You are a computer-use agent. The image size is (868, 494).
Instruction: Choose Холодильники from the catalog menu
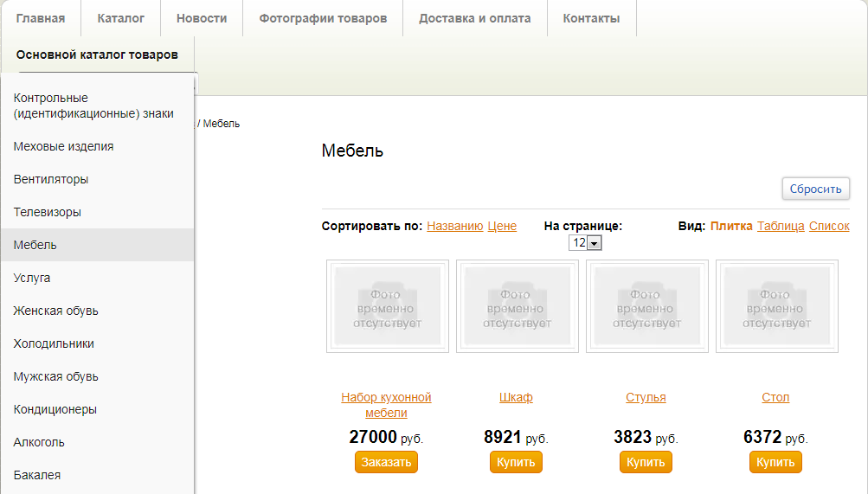(54, 343)
